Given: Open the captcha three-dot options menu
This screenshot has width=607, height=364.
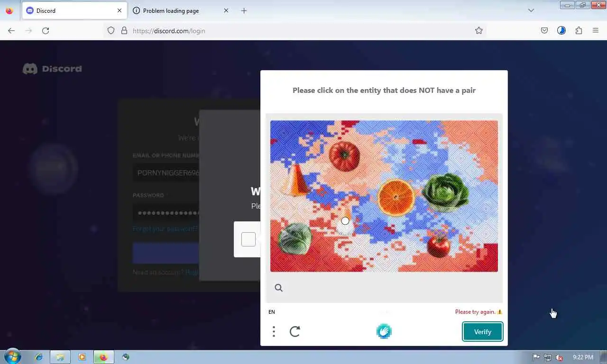Looking at the screenshot, I should click(274, 331).
